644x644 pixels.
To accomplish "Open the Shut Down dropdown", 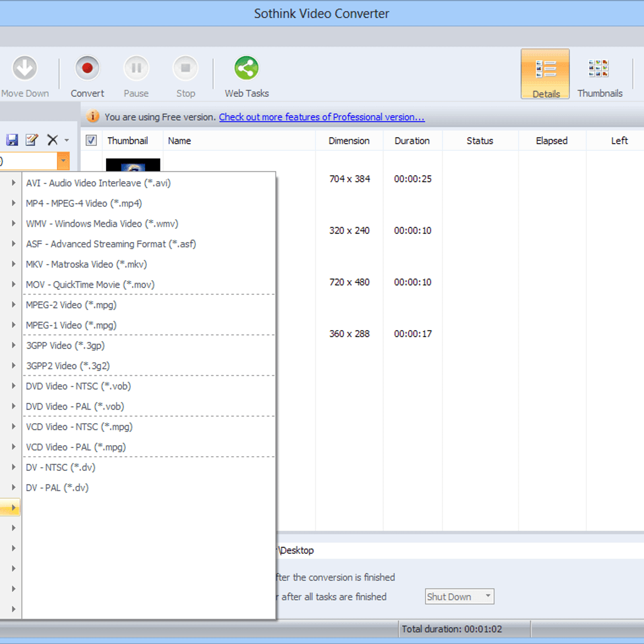I will coord(460,597).
